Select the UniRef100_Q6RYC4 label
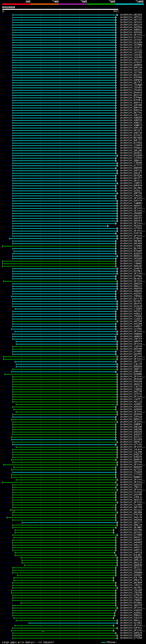The height and width of the screenshot is (644, 146). coord(131,103)
